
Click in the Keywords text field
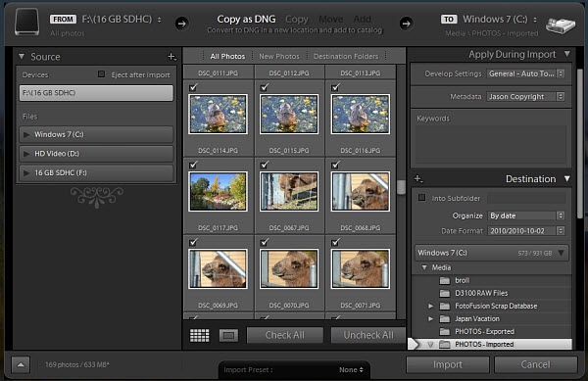click(491, 144)
